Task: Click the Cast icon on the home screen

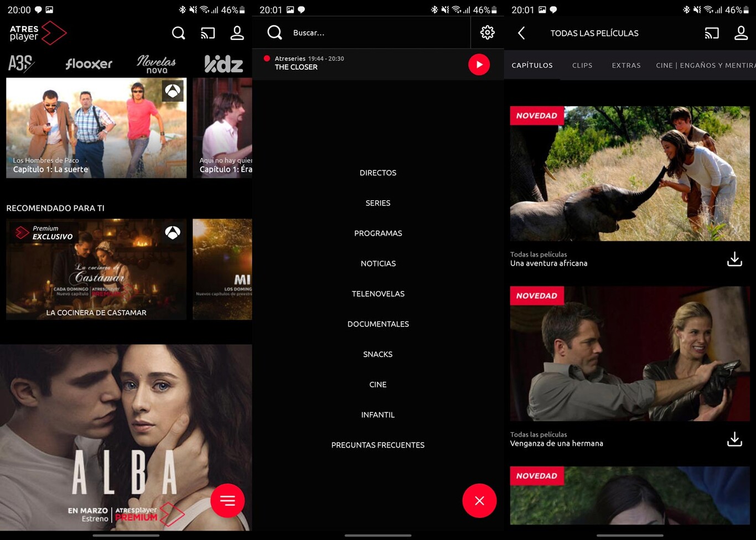Action: point(208,33)
